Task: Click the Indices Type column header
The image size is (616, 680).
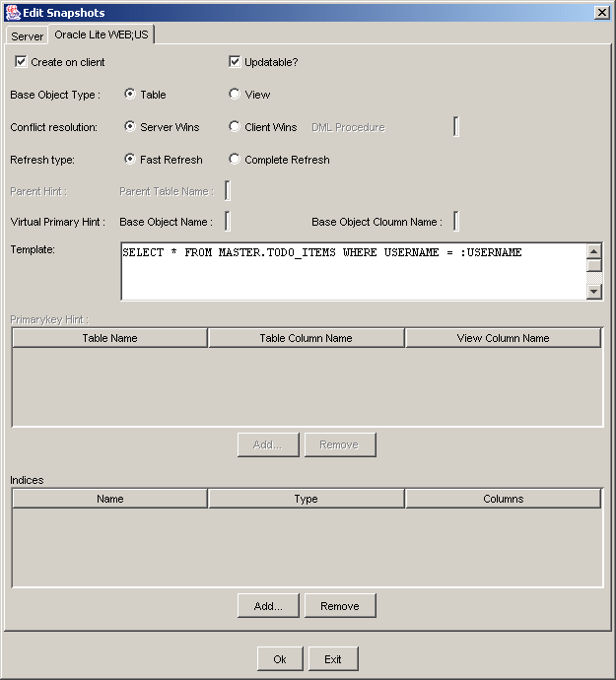Action: point(306,499)
